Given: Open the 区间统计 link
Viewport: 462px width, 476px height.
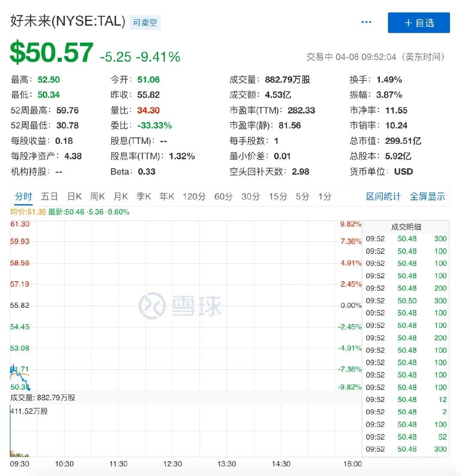Looking at the screenshot, I should [x=383, y=197].
